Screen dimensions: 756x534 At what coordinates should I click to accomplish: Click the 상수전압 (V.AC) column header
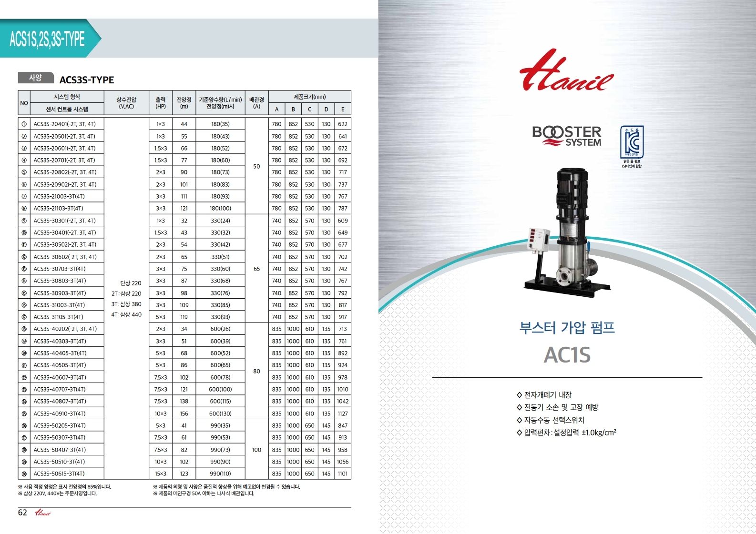(126, 103)
